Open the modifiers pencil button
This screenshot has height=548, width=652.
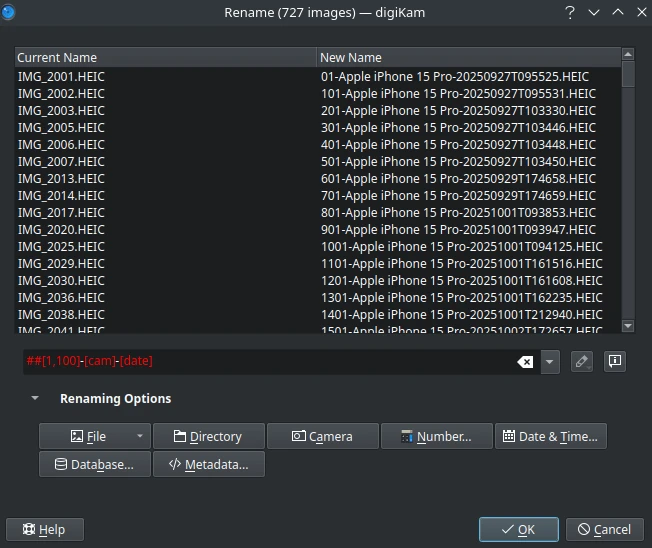[582, 361]
